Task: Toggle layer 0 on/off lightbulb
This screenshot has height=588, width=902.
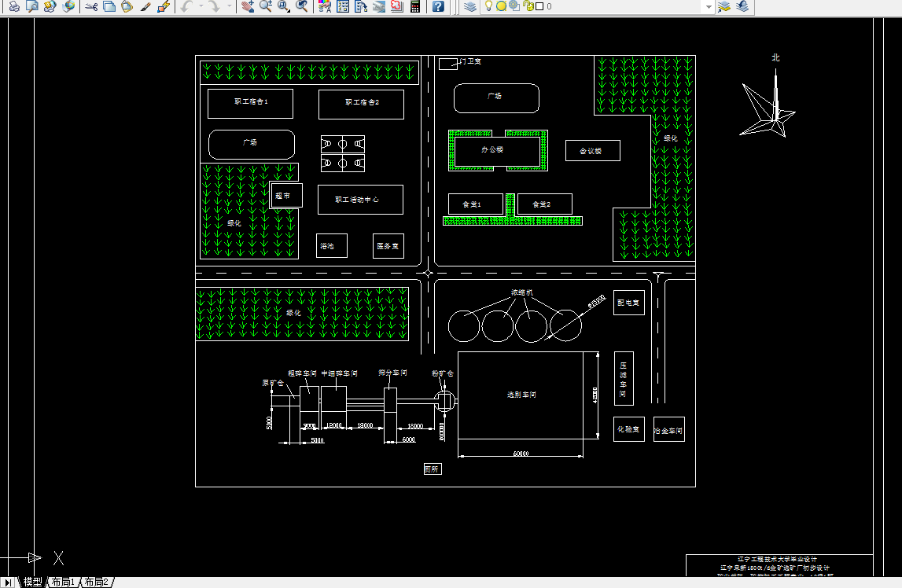Action: (489, 6)
